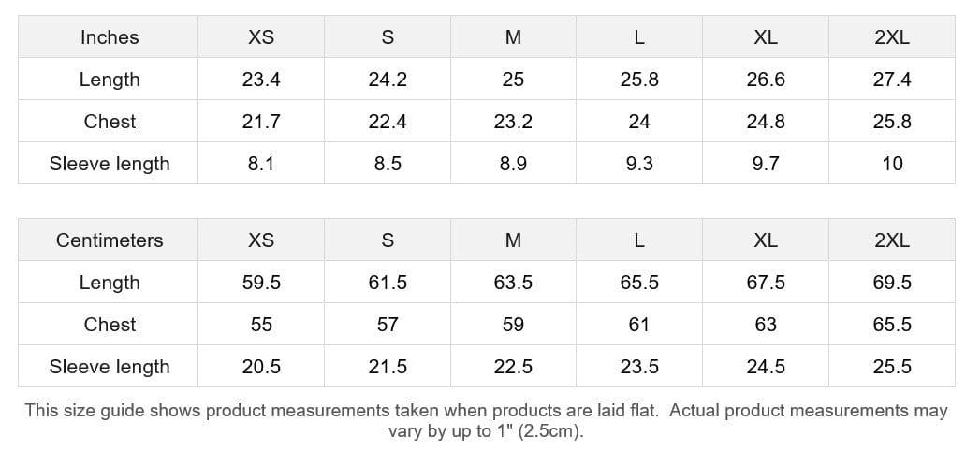Screen dimensions: 980x451
Task: Click the M column header in Centimeters table
Action: 513,240
